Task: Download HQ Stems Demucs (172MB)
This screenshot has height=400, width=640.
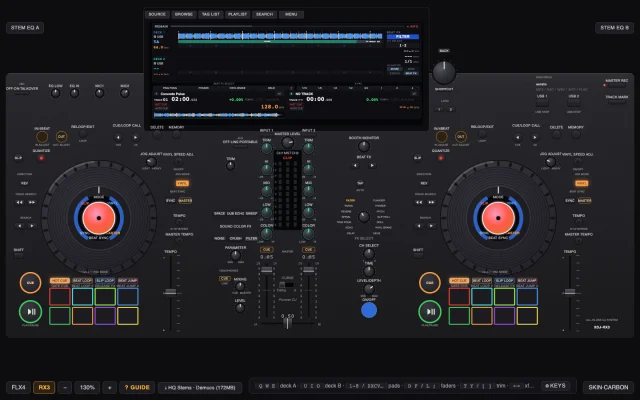Action: (x=200, y=387)
